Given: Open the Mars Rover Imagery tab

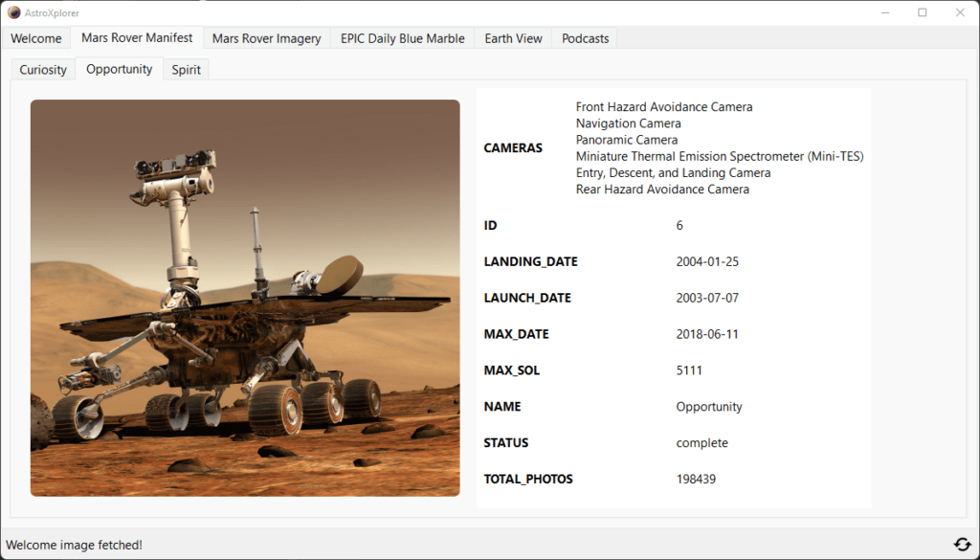Looking at the screenshot, I should [266, 38].
